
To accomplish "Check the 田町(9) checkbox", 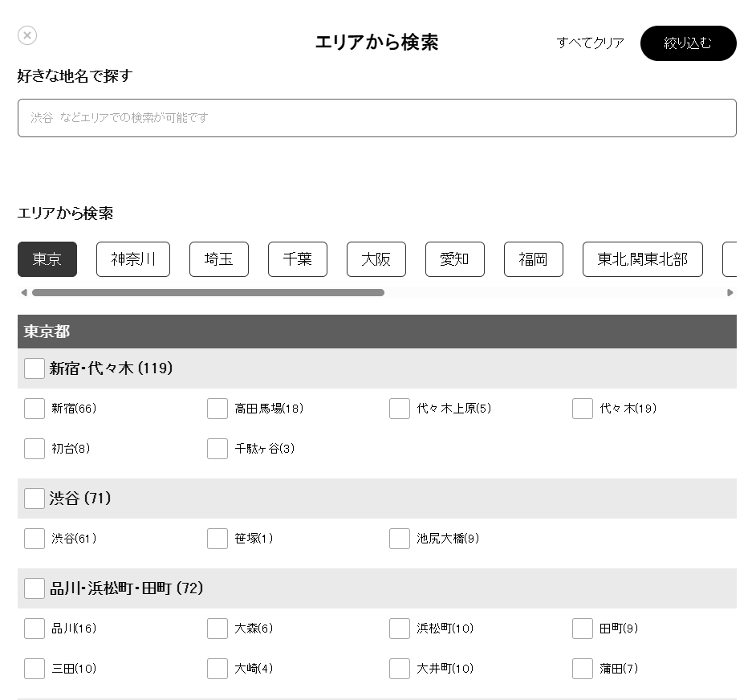I will click(582, 628).
